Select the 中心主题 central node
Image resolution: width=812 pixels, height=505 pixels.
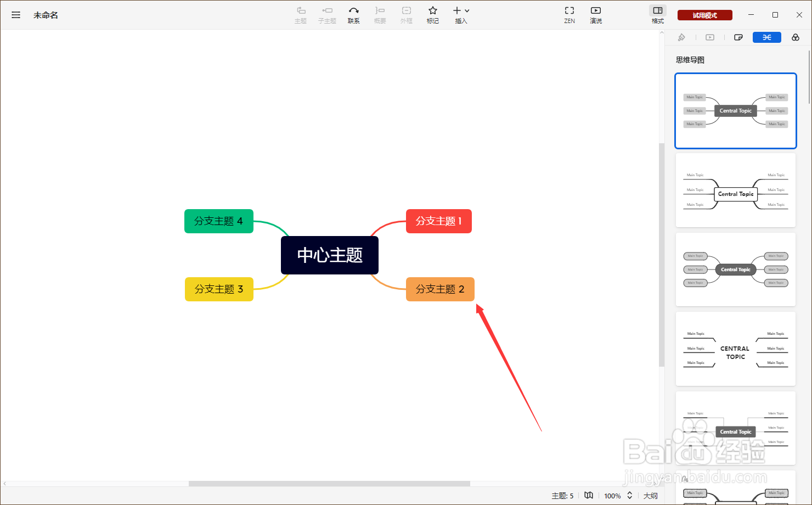pyautogui.click(x=330, y=255)
